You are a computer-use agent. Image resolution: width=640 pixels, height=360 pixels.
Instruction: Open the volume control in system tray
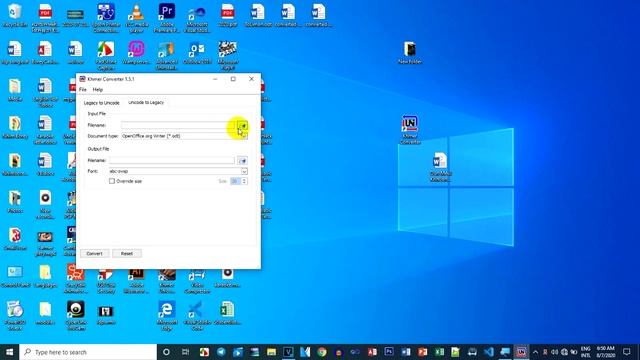click(555, 352)
